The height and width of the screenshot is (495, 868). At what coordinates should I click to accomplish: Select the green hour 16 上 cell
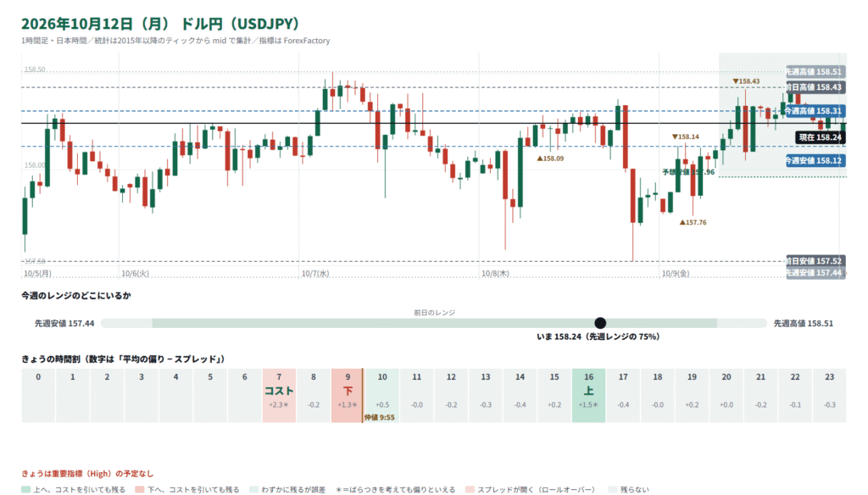(588, 395)
